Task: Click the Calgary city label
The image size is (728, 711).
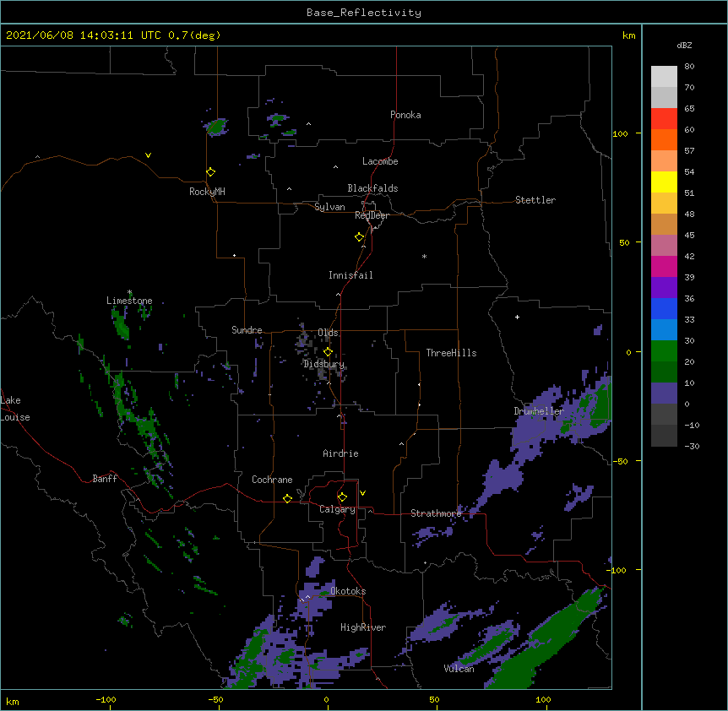Action: click(337, 509)
